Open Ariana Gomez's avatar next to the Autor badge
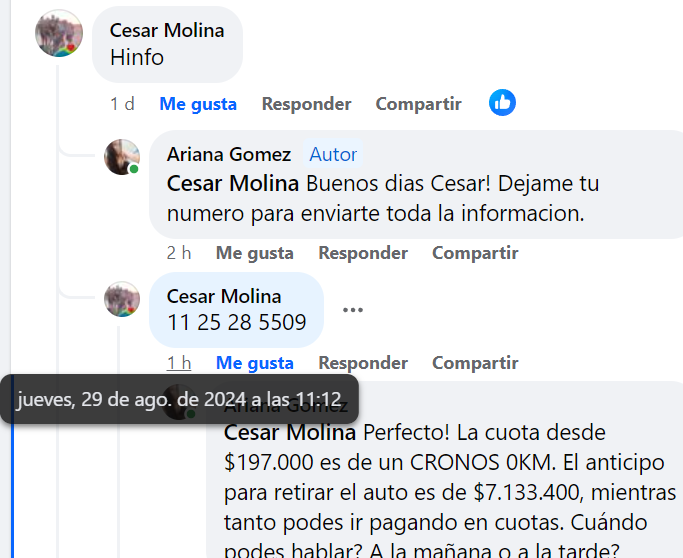683x558 pixels. [122, 157]
